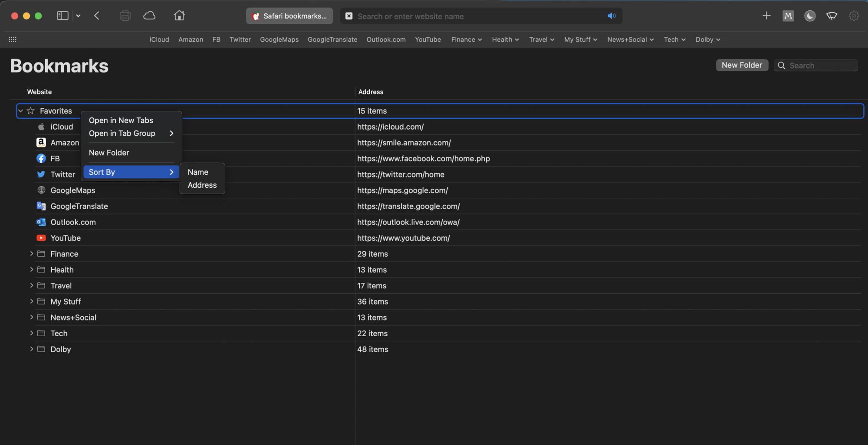
Task: Select the https://maps.google.com/ address
Action: [x=402, y=190]
